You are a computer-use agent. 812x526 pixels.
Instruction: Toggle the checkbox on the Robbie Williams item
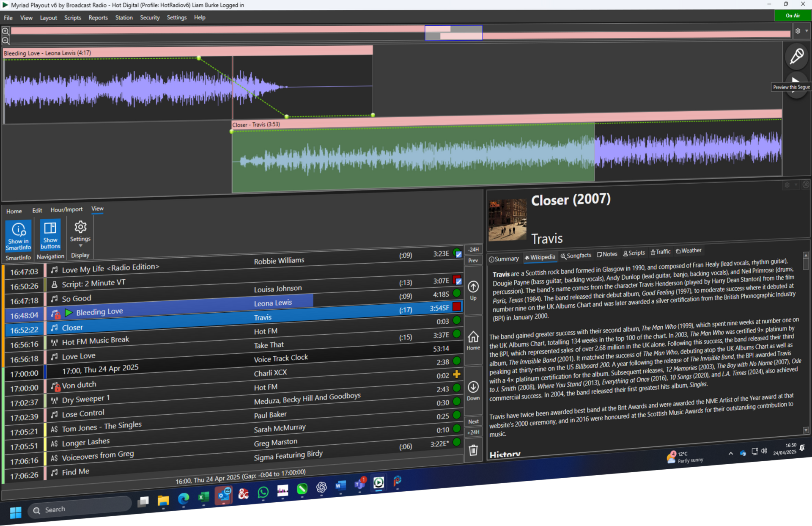[458, 254]
